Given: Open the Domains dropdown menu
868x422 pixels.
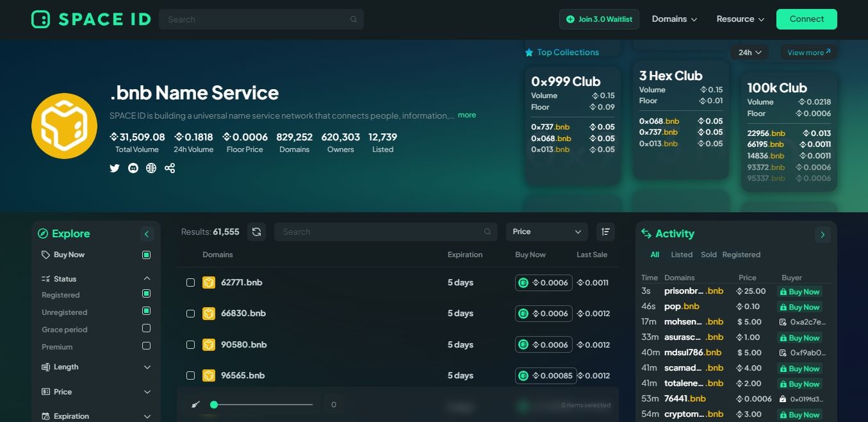Looking at the screenshot, I should 675,19.
